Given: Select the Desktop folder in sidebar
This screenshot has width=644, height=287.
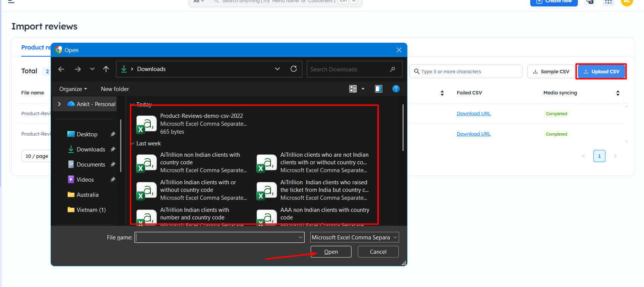Looking at the screenshot, I should pyautogui.click(x=87, y=134).
